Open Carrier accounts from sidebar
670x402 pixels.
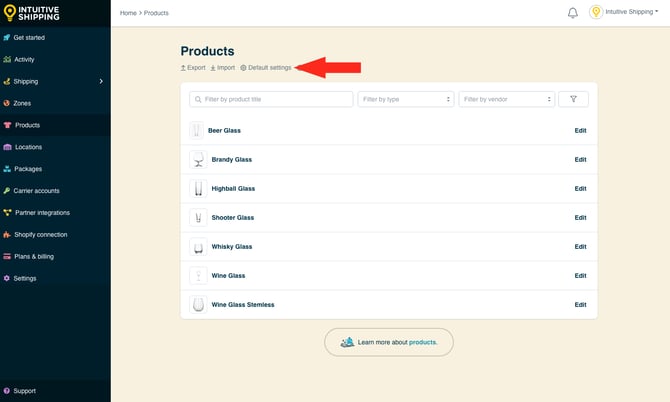pyautogui.click(x=36, y=191)
